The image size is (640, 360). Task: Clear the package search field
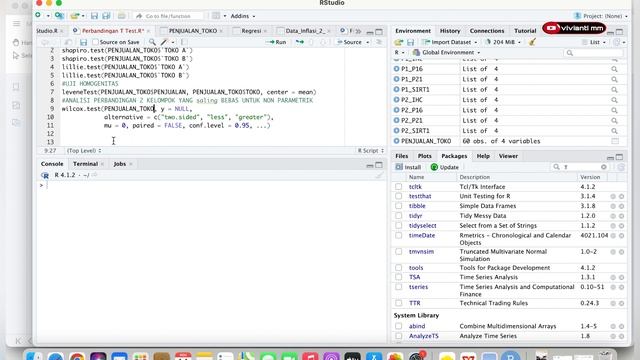604,167
